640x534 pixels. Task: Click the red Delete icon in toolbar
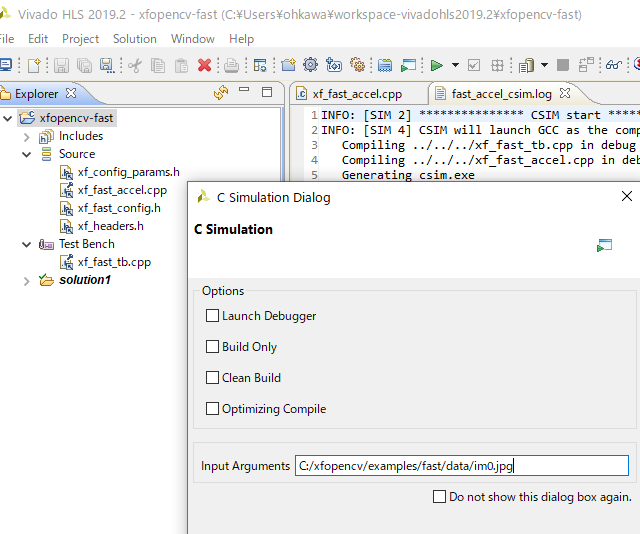(x=205, y=65)
